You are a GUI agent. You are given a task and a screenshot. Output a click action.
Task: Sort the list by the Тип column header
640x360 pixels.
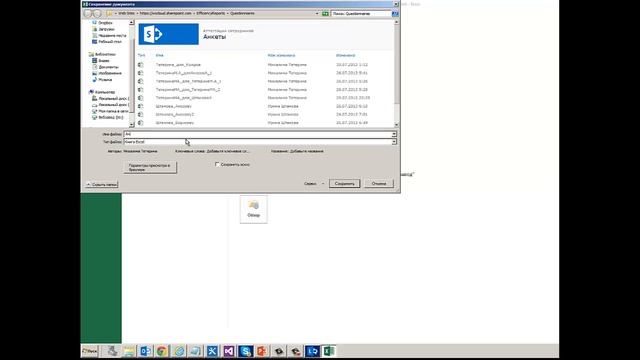click(x=141, y=55)
